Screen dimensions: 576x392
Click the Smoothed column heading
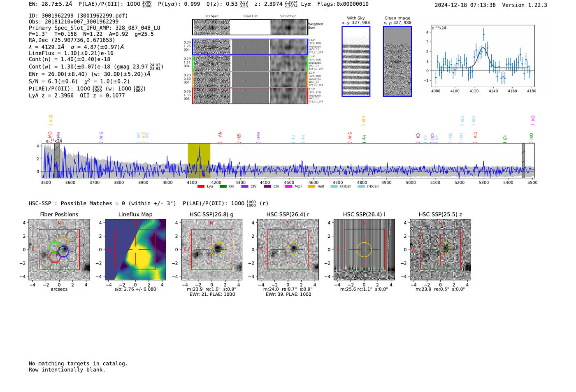(288, 16)
